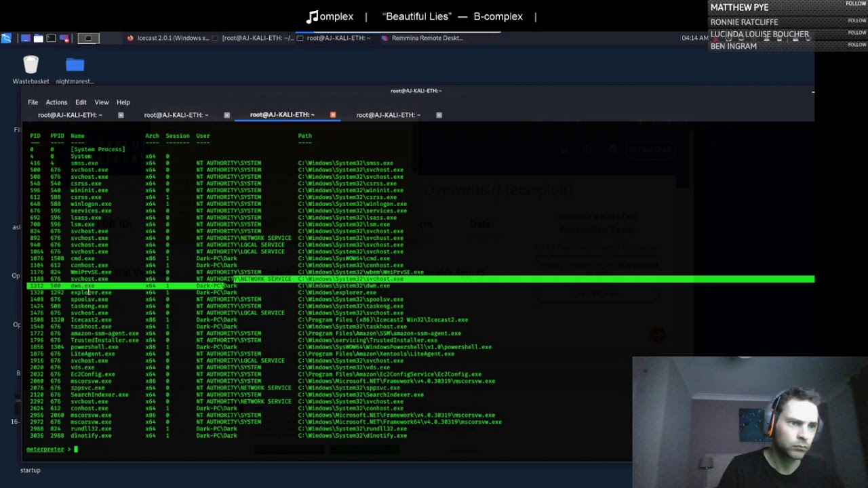
Task: Close the first terminal tab
Action: 121,115
